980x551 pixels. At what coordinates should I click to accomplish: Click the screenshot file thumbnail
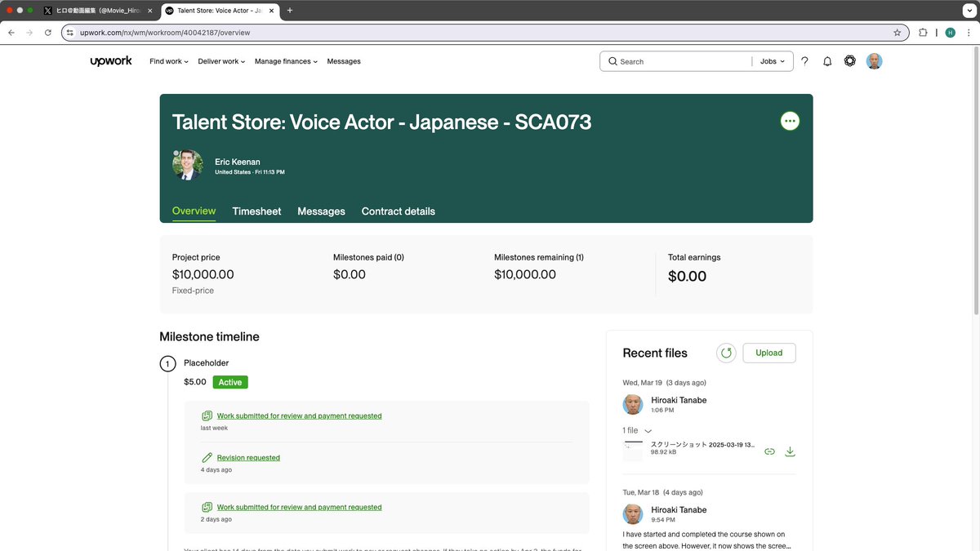(x=633, y=451)
